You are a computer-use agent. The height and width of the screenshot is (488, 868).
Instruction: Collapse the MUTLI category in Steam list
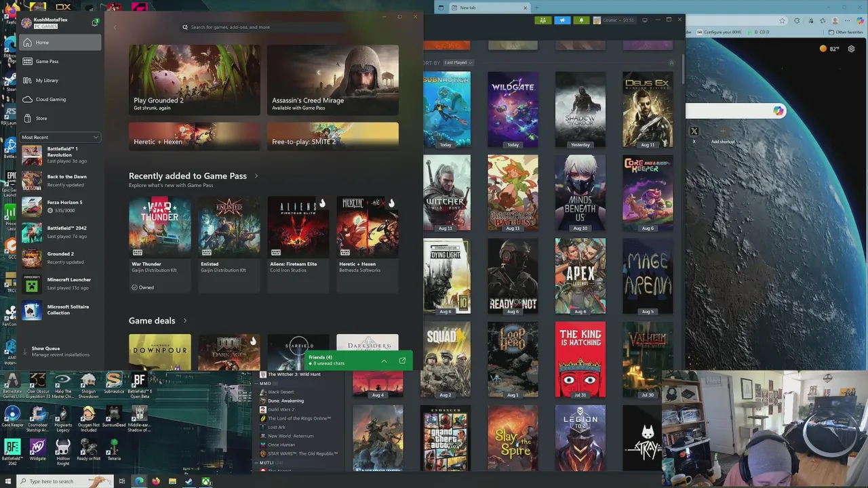tap(257, 463)
